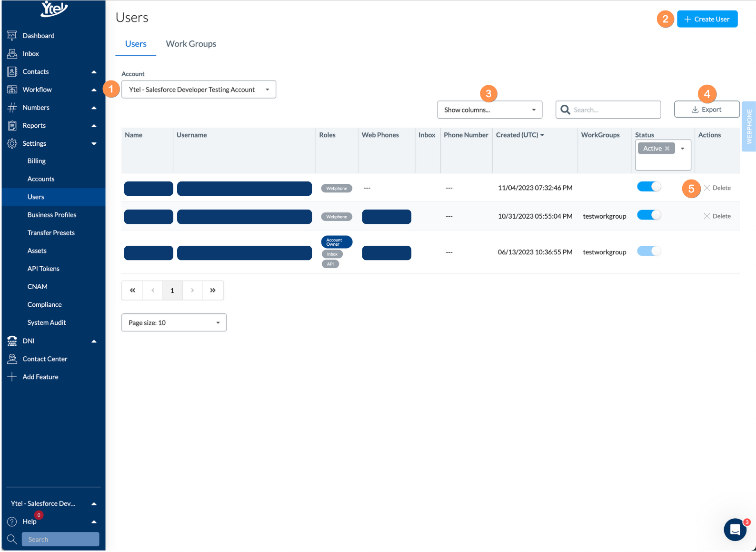Viewport: 756px width, 552px height.
Task: Click the Account Owner role badge
Action: [x=337, y=242]
